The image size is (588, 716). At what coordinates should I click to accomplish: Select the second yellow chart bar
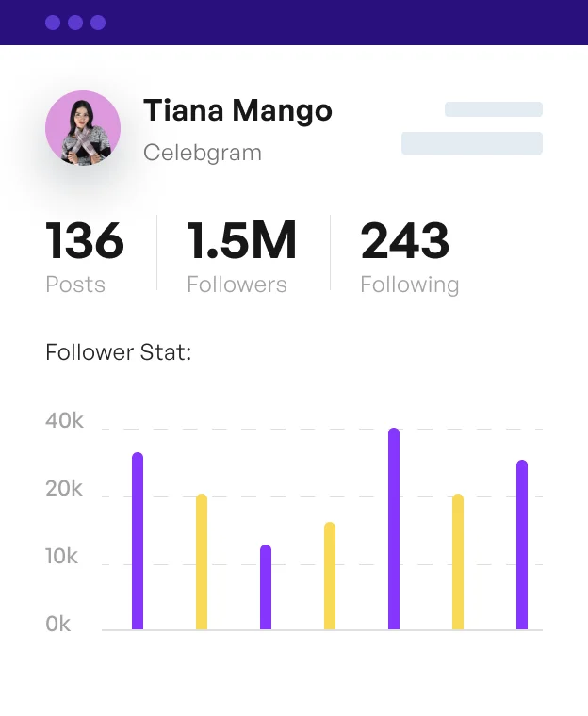(330, 576)
